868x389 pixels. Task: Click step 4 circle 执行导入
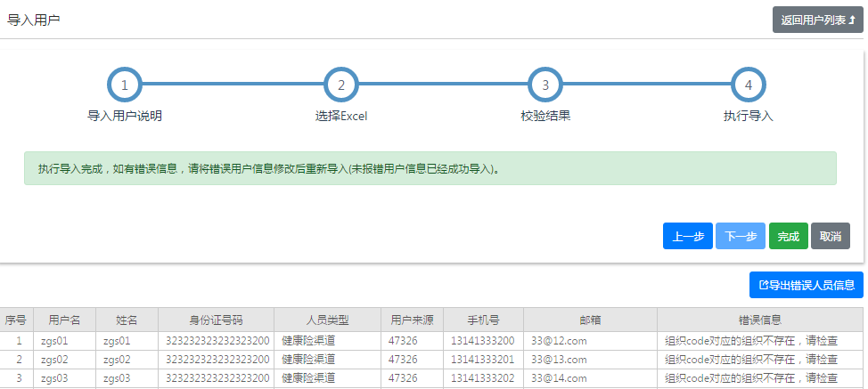coord(749,85)
